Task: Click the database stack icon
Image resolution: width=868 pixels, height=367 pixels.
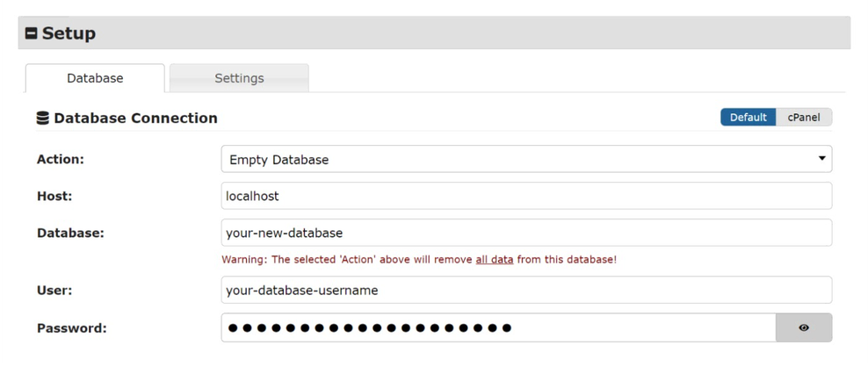Action: [x=42, y=118]
